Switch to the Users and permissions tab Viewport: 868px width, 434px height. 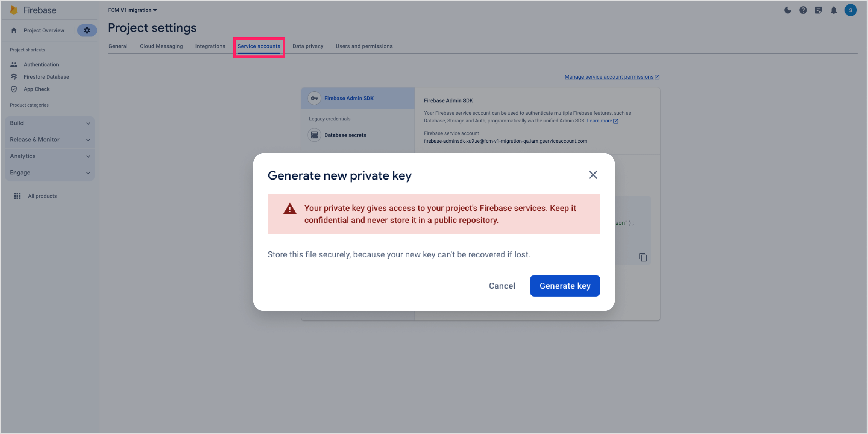(364, 46)
